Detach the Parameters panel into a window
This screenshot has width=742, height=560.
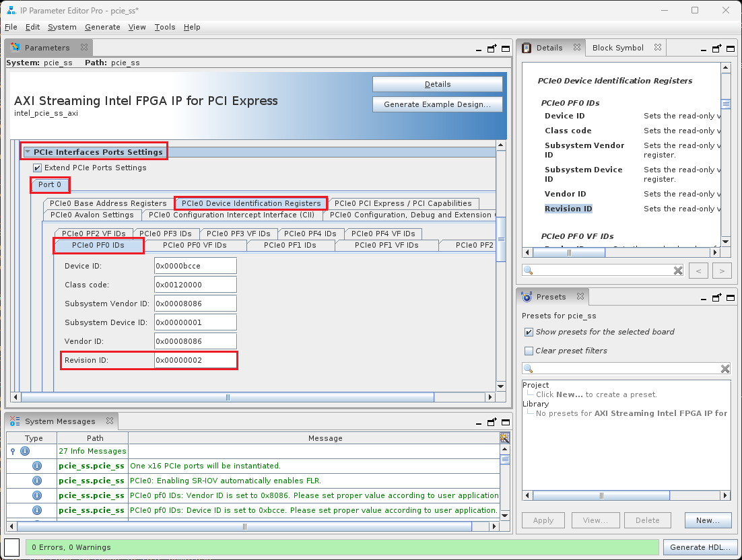[x=492, y=48]
